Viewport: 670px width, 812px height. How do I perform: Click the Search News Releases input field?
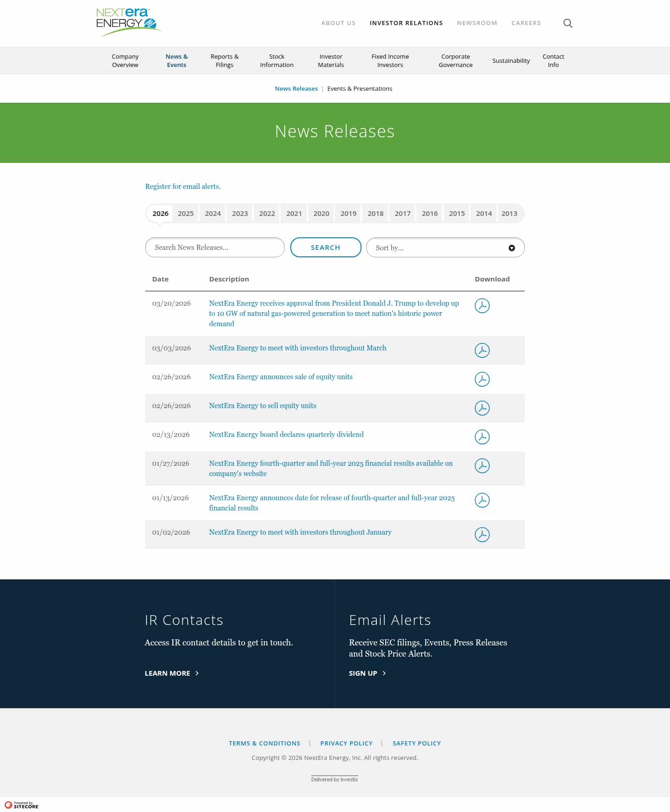pyautogui.click(x=215, y=248)
